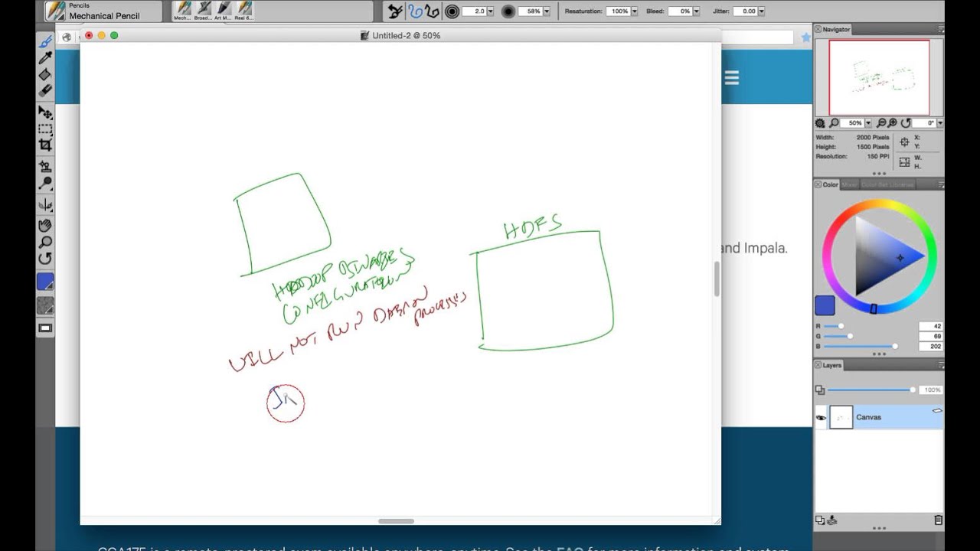Pick the Mech recent brush variant
Viewport: 980px width, 551px height.
[x=182, y=11]
